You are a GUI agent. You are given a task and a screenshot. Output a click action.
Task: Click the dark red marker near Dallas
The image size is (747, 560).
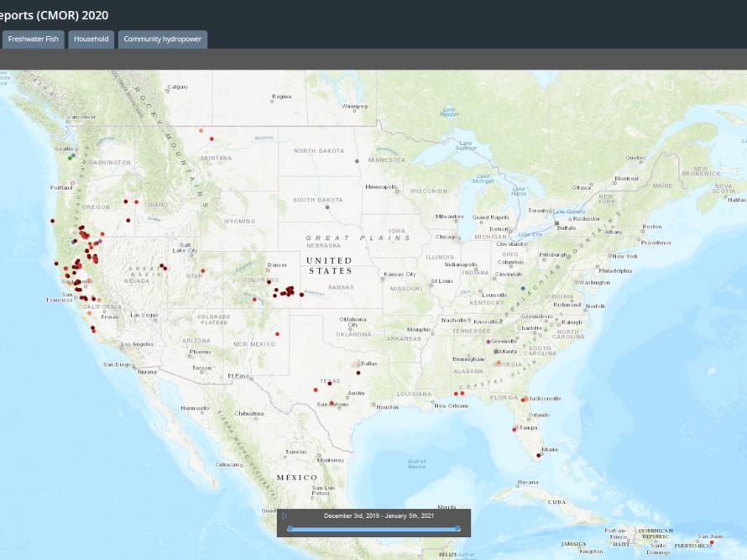[x=358, y=372]
